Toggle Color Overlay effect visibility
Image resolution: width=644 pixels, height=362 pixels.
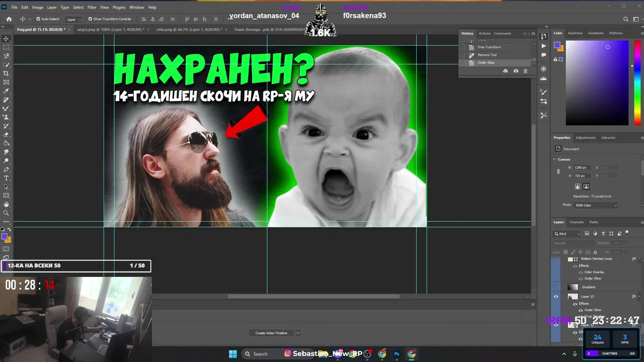tap(581, 272)
